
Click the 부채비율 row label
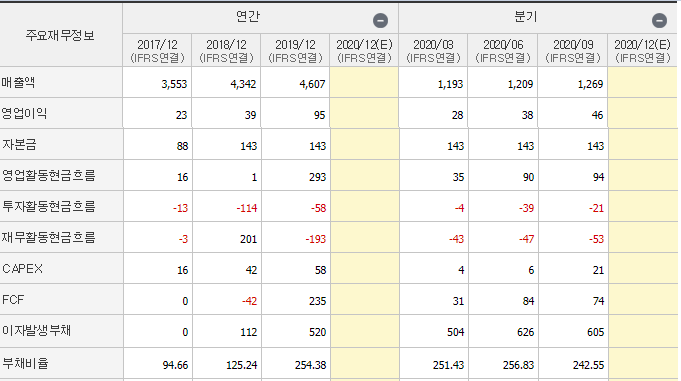click(25, 363)
